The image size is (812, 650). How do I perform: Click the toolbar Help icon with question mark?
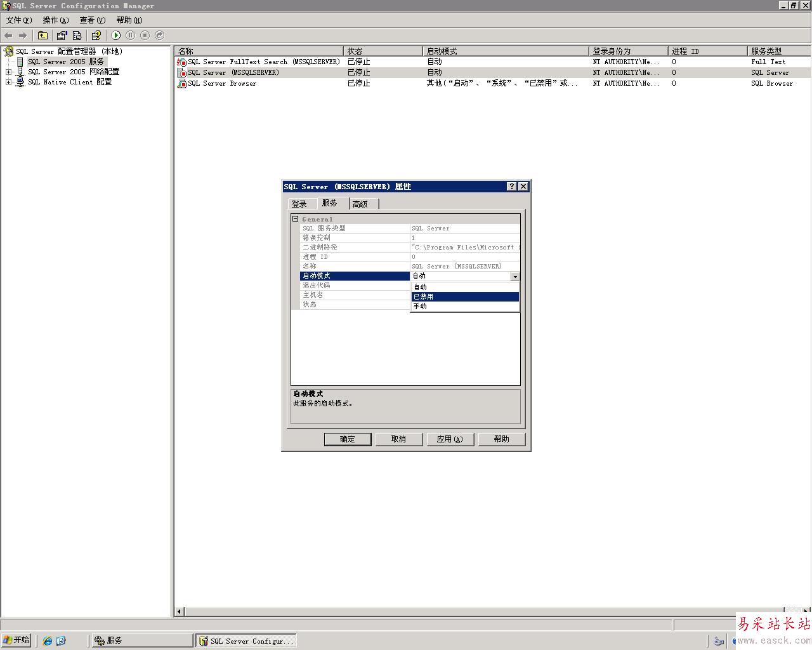[x=96, y=36]
